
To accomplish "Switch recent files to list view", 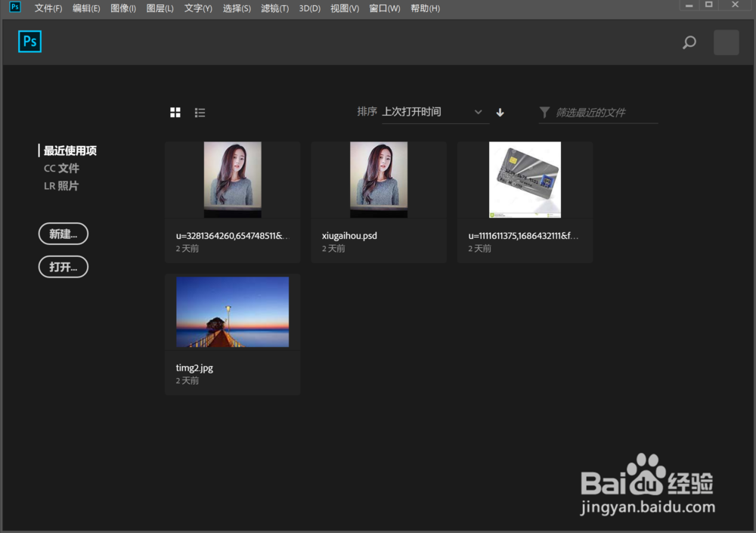I will pos(200,112).
